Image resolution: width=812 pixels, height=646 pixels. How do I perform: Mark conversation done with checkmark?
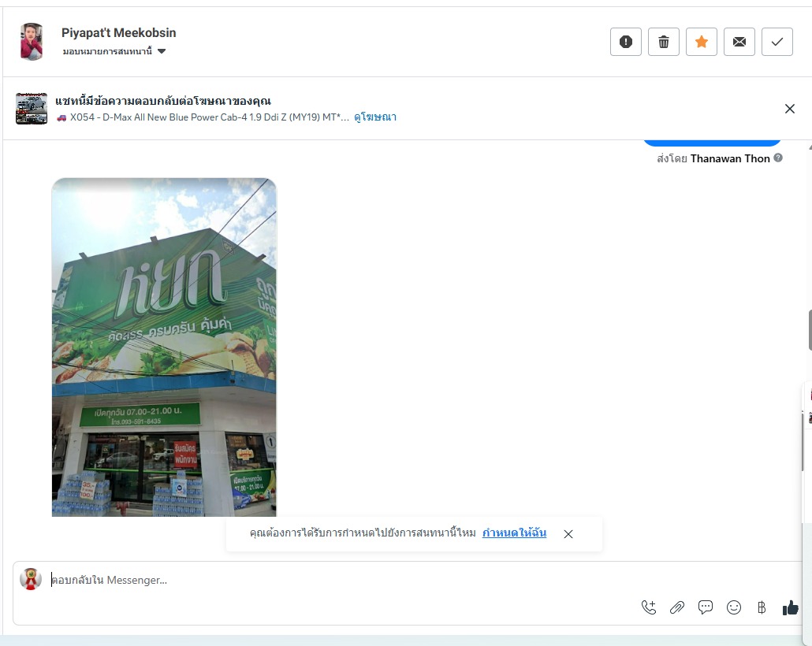pos(777,42)
